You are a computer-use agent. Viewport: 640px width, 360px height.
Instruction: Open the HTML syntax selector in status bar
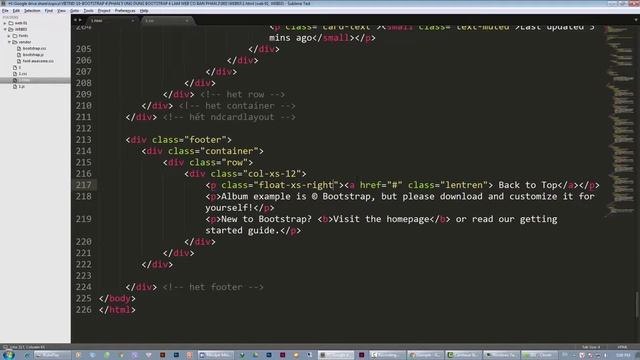coord(622,347)
